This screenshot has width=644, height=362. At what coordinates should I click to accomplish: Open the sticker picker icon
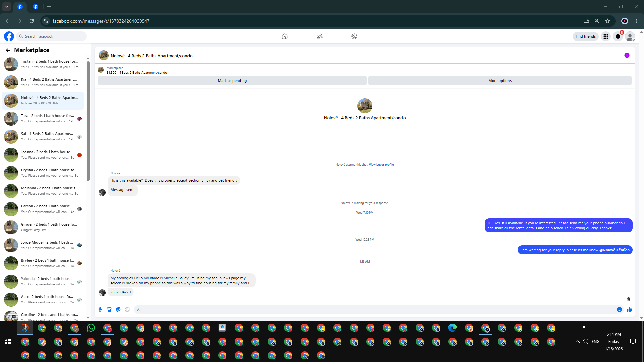point(118,310)
